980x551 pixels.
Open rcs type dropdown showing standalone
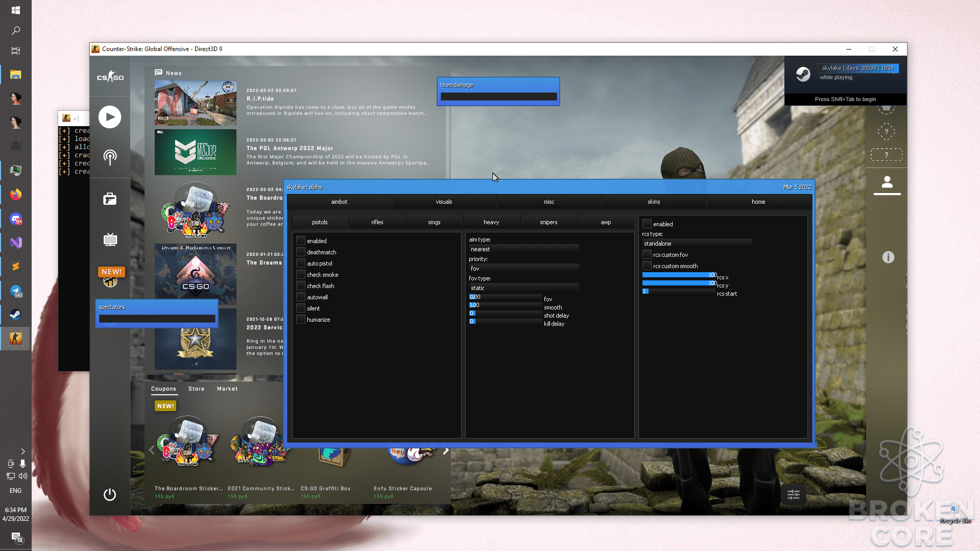point(697,244)
